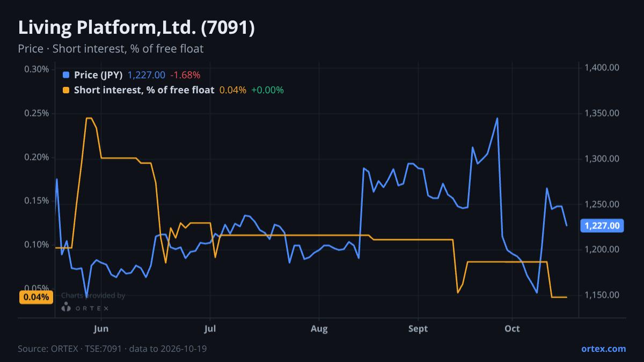Click the Oct x-axis label
The width and height of the screenshot is (644, 362).
point(512,329)
